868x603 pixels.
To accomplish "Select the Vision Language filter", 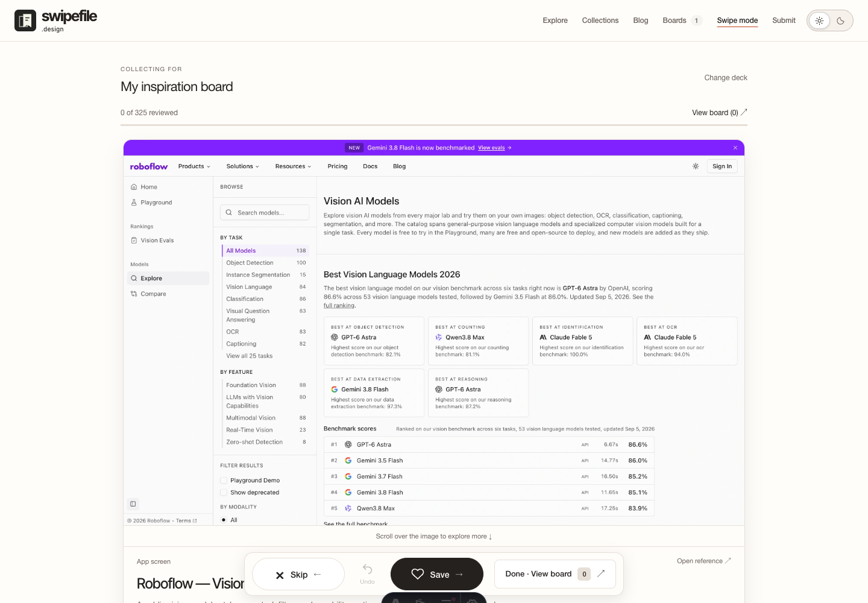I will [x=265, y=287].
